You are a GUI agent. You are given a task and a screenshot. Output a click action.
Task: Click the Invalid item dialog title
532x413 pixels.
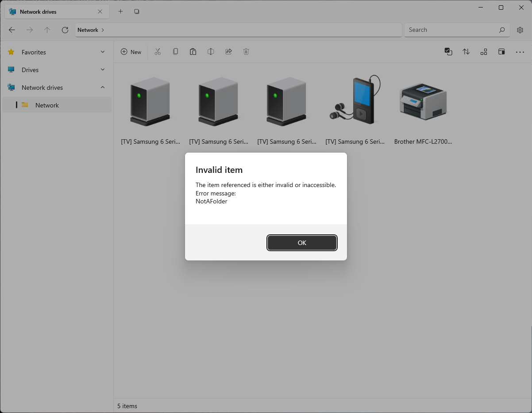219,170
